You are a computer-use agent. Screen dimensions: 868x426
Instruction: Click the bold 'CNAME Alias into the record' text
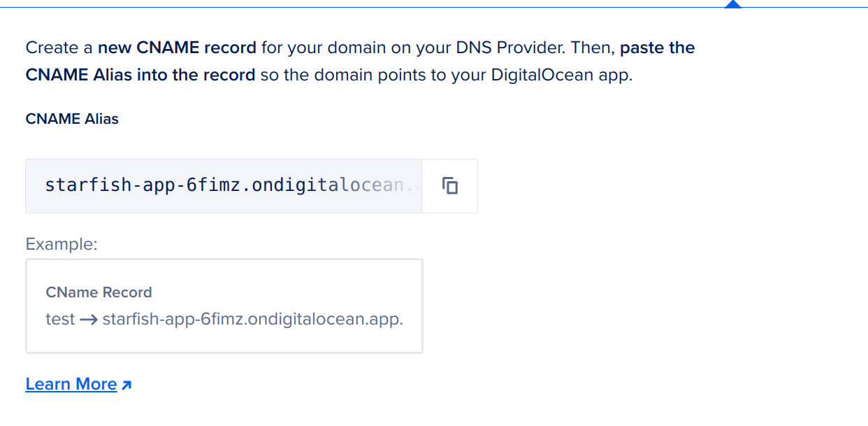pos(140,75)
